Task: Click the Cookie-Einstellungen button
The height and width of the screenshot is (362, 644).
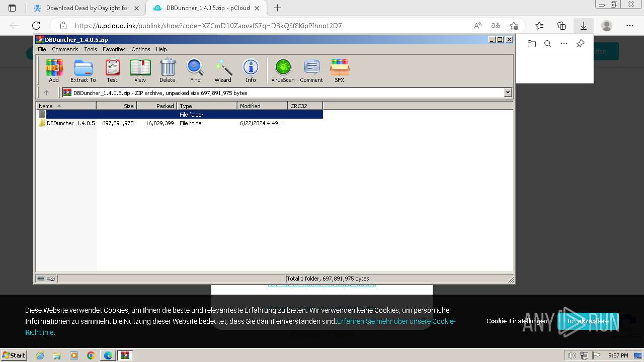Action: click(517, 321)
